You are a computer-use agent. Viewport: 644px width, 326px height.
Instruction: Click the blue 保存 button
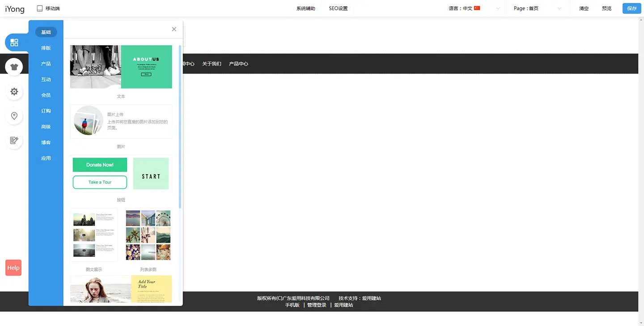coord(631,8)
